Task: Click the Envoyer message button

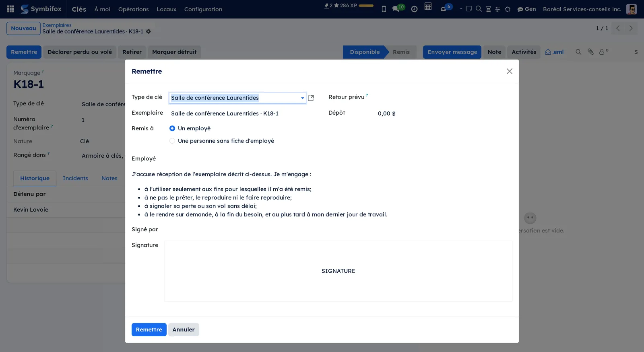Action: [452, 52]
